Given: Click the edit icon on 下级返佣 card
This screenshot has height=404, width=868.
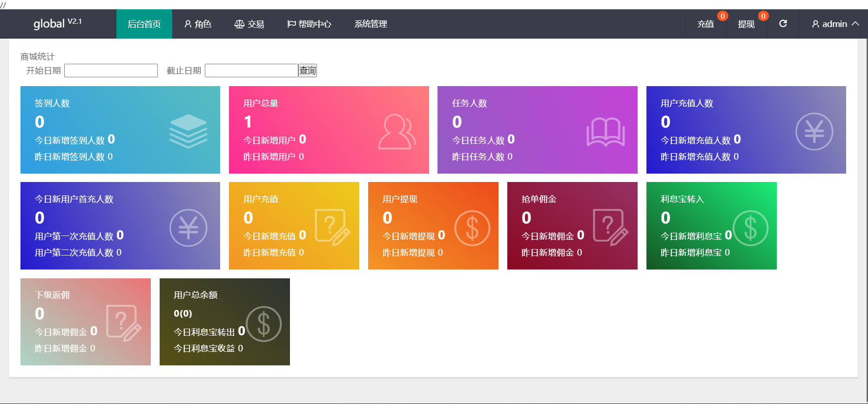Looking at the screenshot, I should pos(124,323).
